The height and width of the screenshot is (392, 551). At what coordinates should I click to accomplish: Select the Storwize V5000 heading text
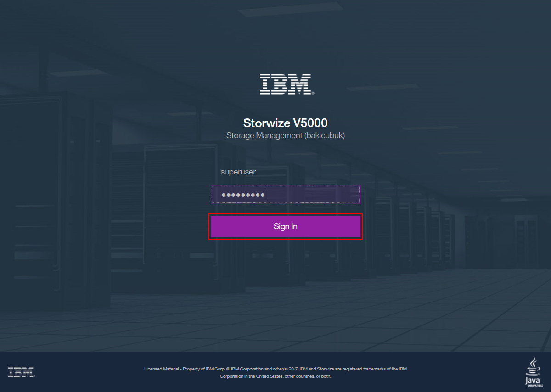click(286, 123)
